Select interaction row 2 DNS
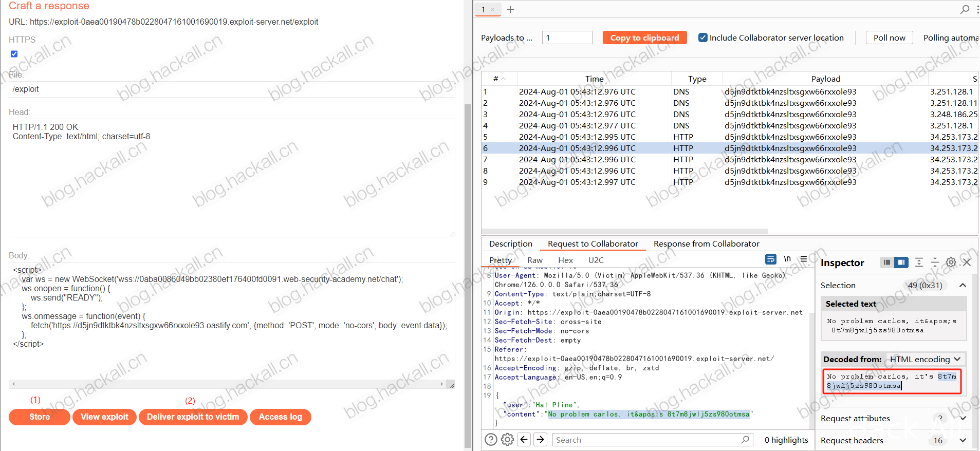The width and height of the screenshot is (980, 451). coord(730,103)
